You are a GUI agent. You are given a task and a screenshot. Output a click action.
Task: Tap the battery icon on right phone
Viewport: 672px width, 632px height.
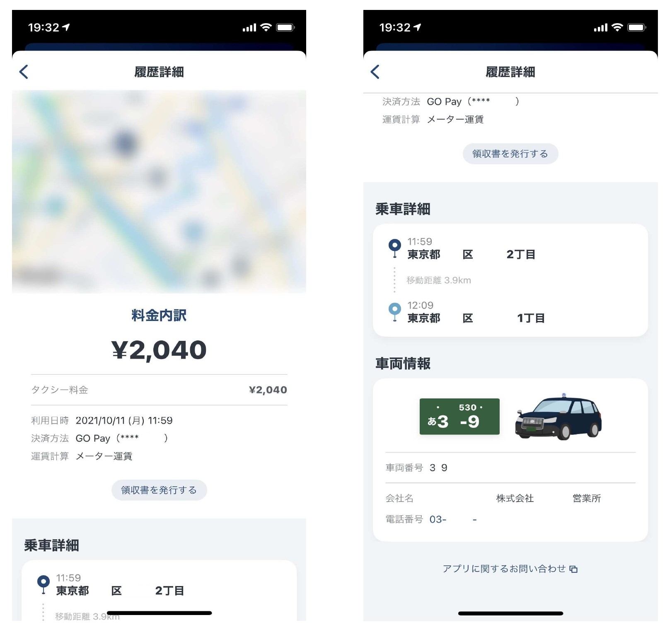click(x=637, y=27)
